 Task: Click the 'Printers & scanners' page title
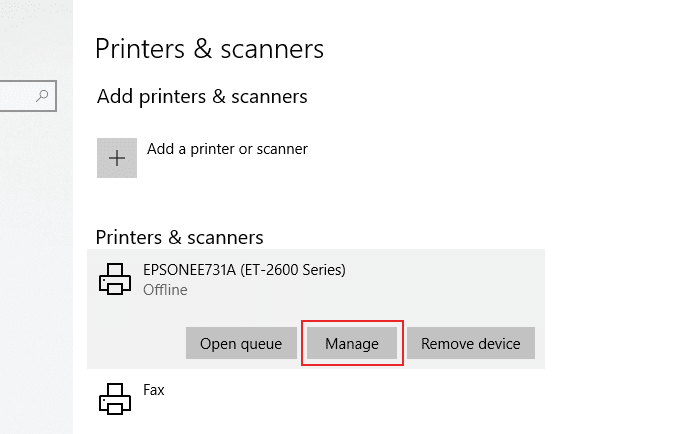(209, 48)
